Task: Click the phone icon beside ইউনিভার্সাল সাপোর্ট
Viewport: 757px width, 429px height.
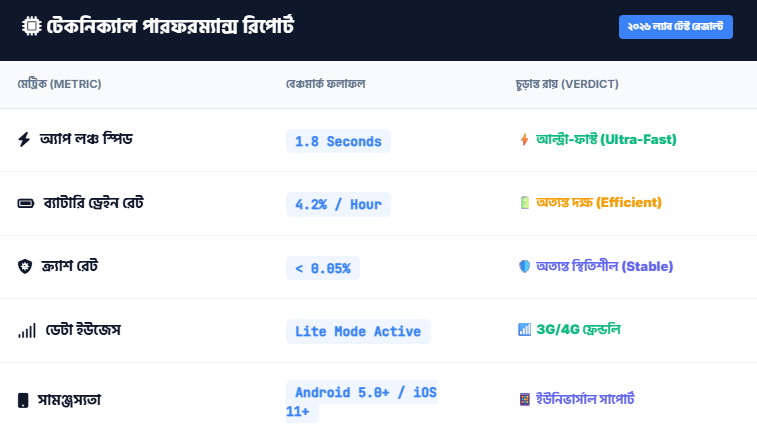Action: pos(524,399)
